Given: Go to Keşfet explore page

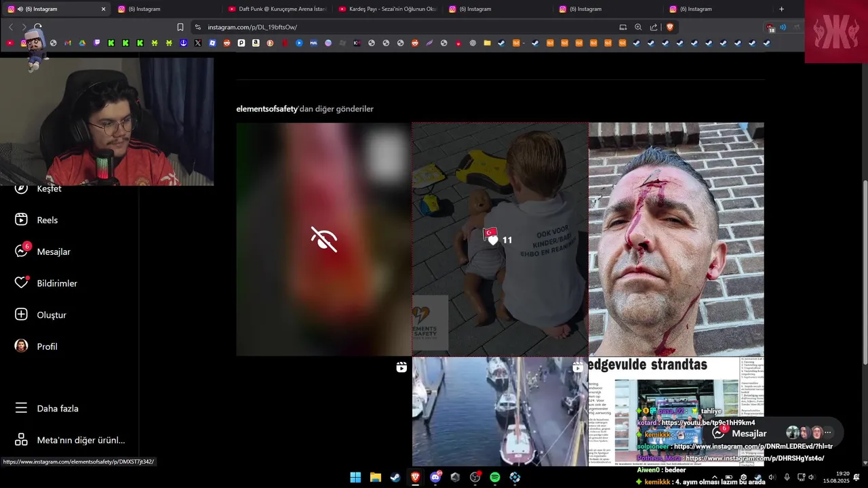Looking at the screenshot, I should (x=38, y=188).
